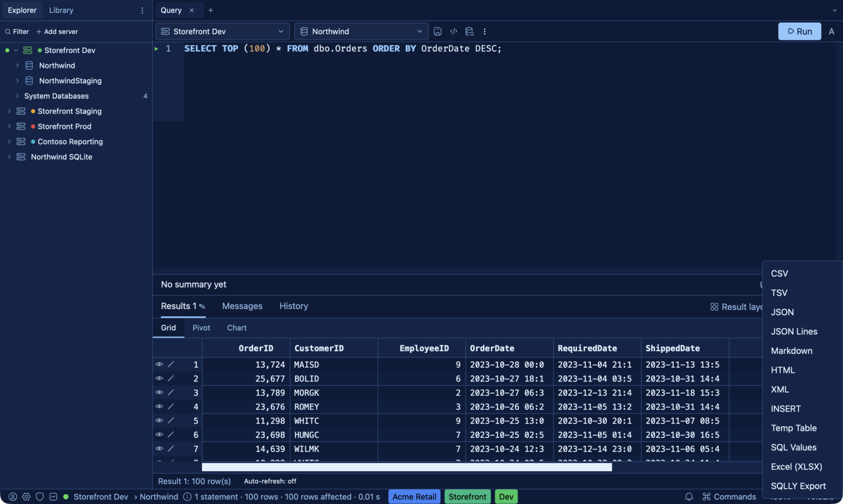The image size is (843, 504).
Task: Expand the Storefront Staging server
Action: (x=9, y=111)
